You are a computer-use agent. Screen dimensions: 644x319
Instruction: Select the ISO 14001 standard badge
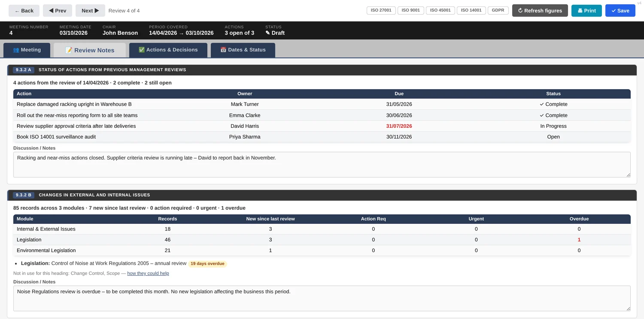pos(471,10)
